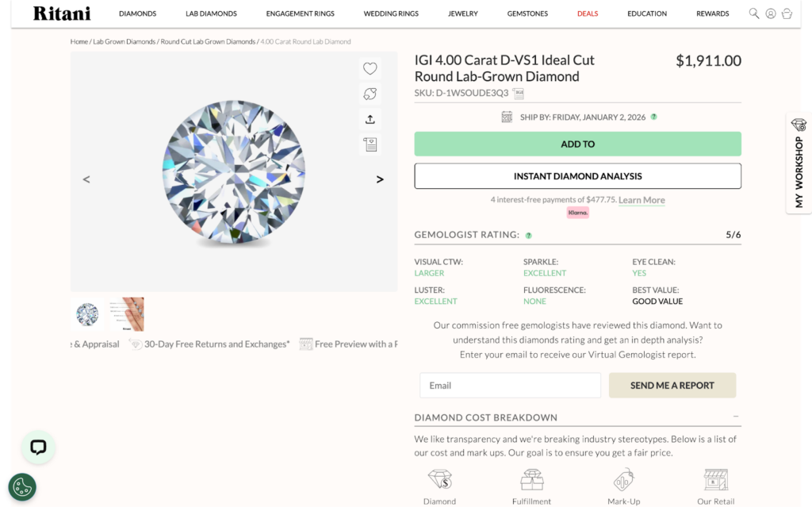Open cookie preferences icon

point(22,486)
